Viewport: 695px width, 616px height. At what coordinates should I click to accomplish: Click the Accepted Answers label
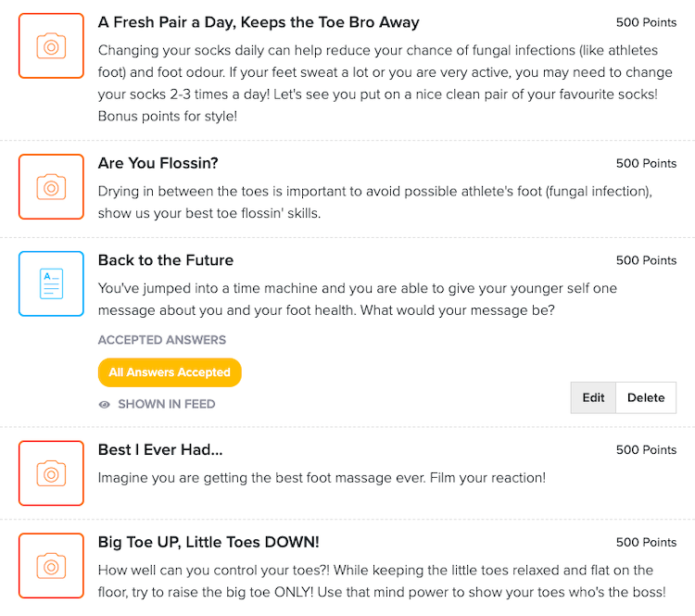pos(161,340)
